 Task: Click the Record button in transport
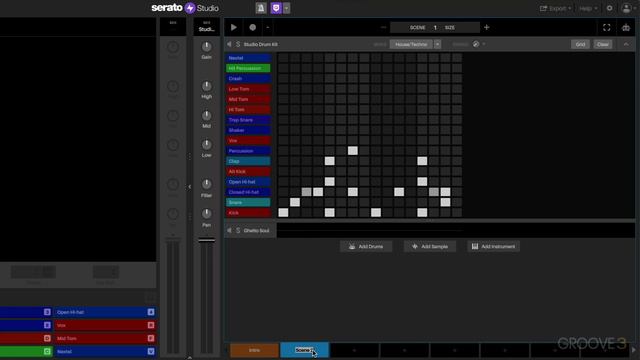click(x=253, y=27)
